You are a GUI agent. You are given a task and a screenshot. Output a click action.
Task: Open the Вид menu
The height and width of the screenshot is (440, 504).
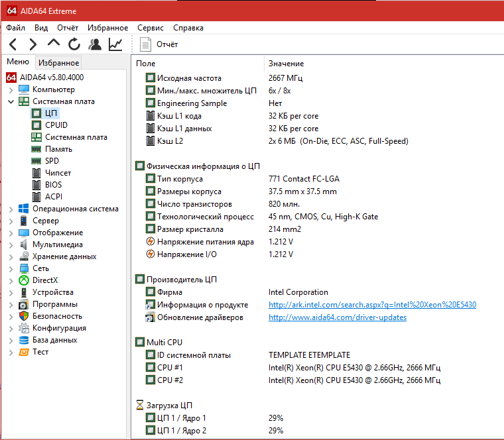pyautogui.click(x=41, y=28)
